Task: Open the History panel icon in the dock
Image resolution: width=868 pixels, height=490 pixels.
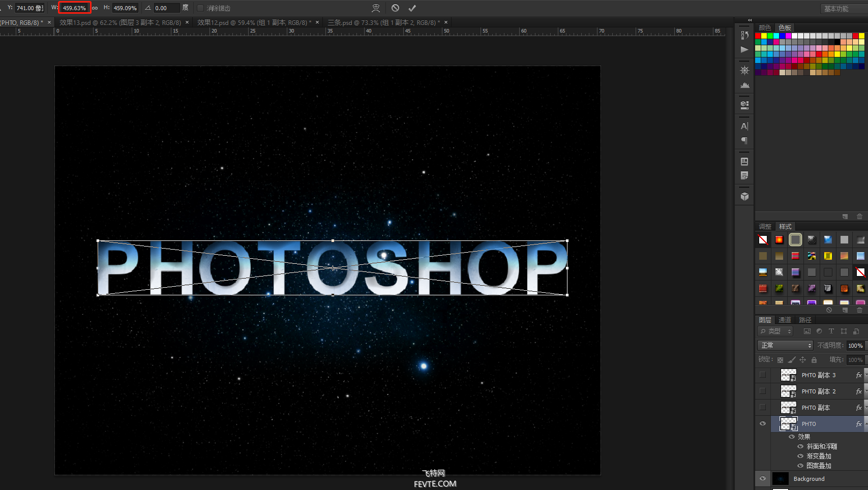Action: coord(744,35)
